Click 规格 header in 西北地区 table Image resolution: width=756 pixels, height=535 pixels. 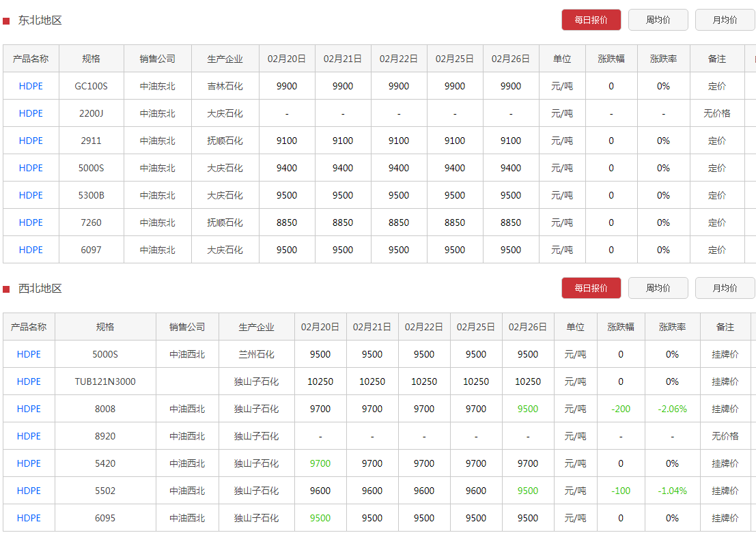(x=105, y=327)
